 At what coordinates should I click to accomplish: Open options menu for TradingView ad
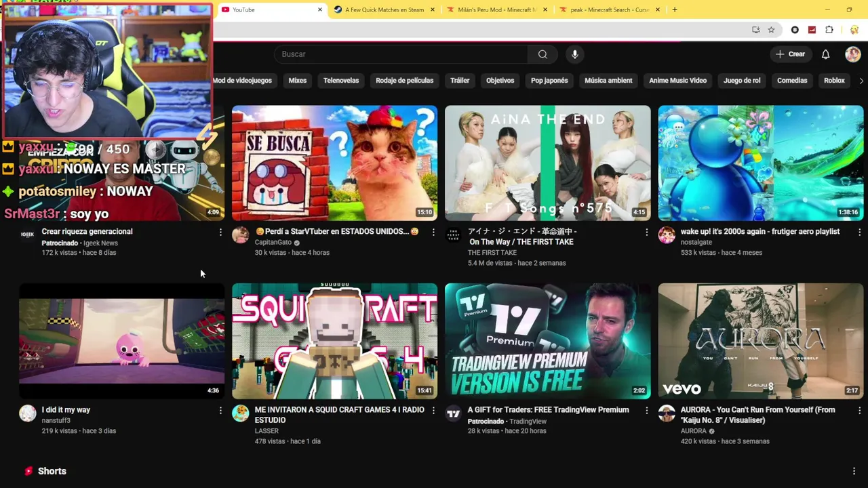point(646,411)
